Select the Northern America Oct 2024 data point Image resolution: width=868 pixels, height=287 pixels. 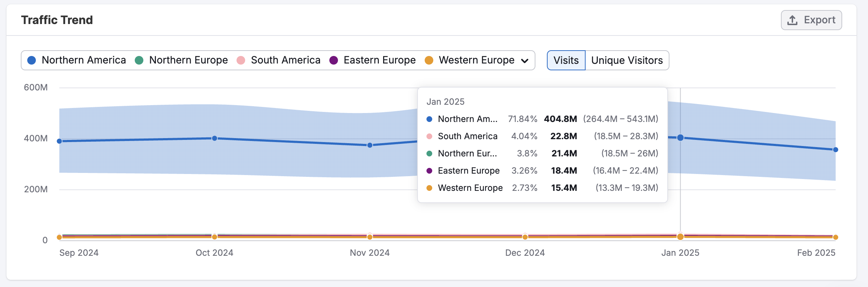point(214,138)
